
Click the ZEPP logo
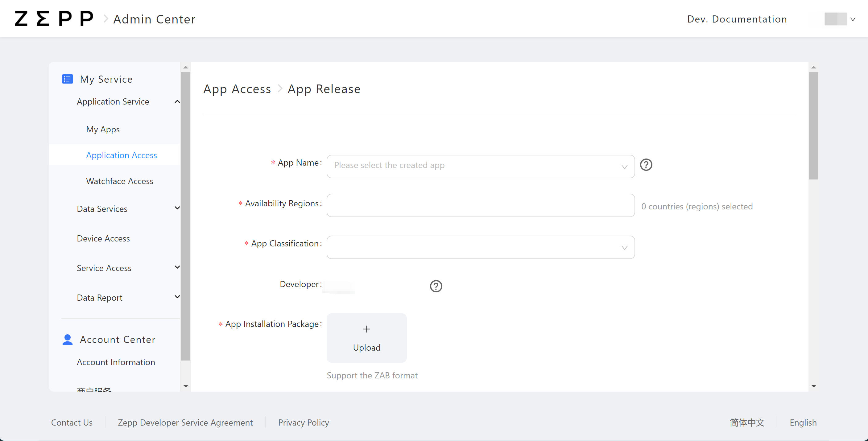coord(54,19)
